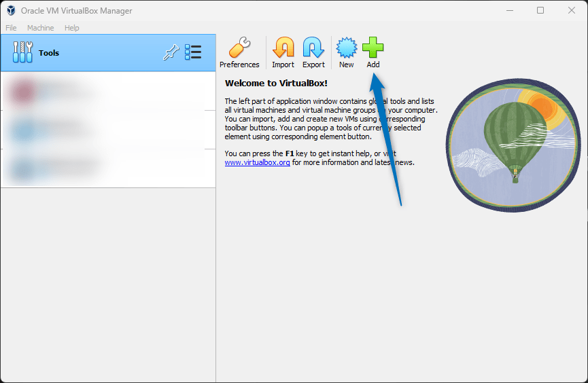
Task: Click the Export appliance icon
Action: coord(313,52)
